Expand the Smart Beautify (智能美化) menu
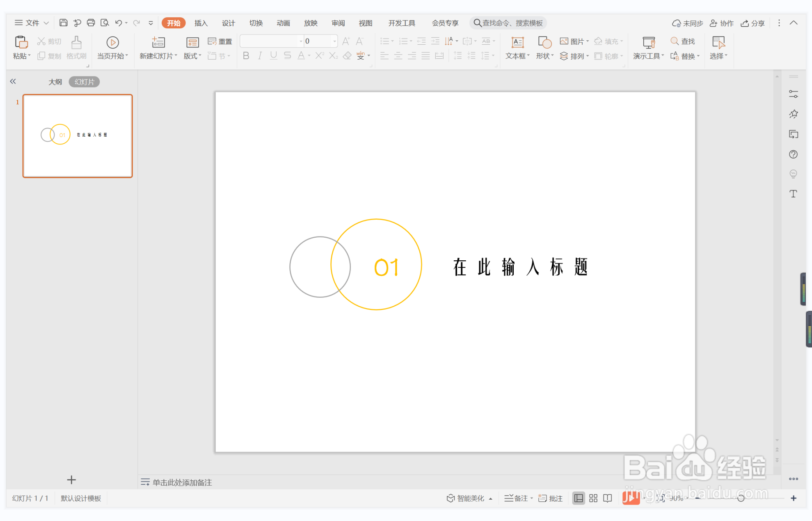This screenshot has height=521, width=812. tap(469, 498)
